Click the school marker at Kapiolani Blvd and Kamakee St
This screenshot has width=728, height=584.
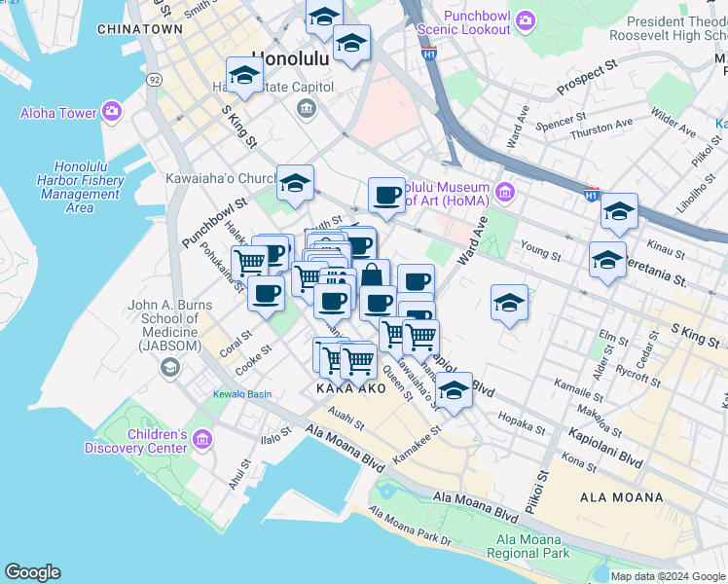455,392
